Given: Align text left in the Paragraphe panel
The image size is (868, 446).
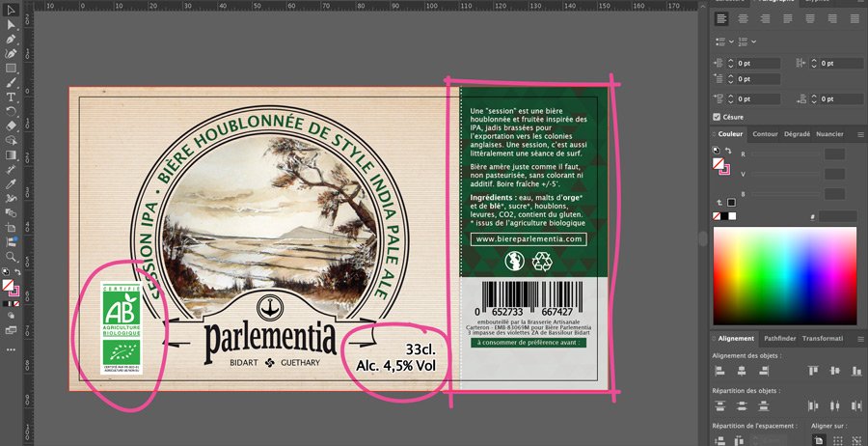Looking at the screenshot, I should (720, 18).
